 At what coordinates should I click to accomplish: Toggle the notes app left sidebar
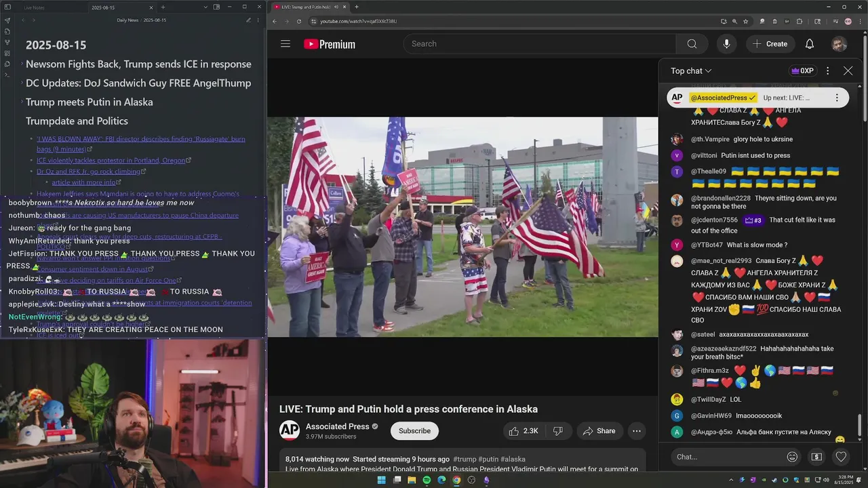(7, 7)
